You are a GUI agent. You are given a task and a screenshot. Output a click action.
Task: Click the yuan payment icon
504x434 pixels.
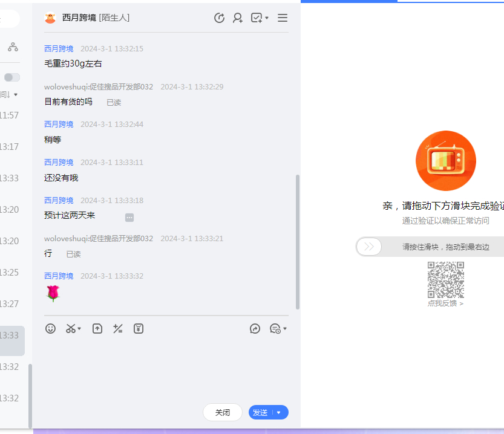point(139,329)
